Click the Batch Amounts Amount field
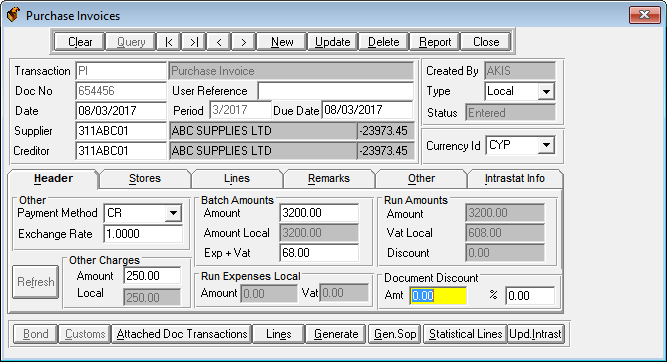Image resolution: width=667 pixels, height=362 pixels. 319,213
